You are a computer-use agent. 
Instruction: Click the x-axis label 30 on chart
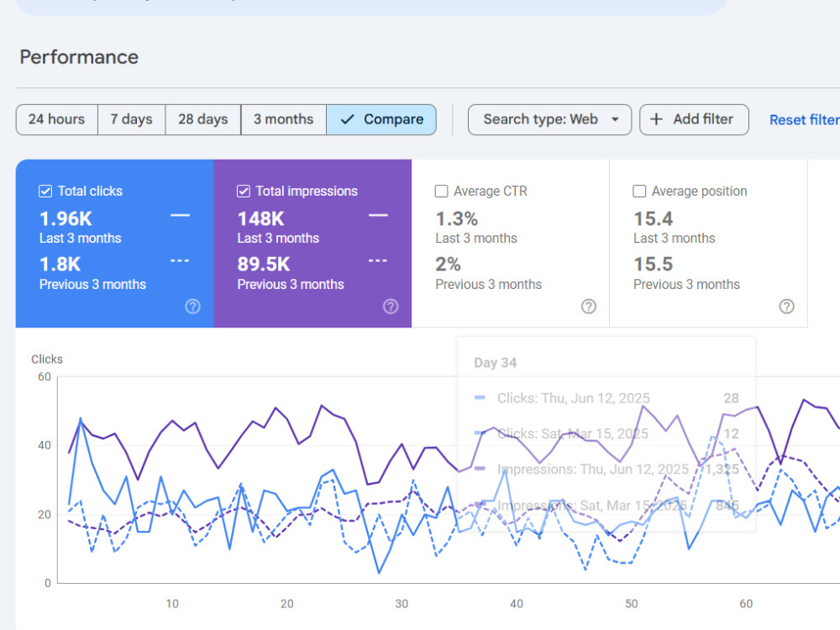coord(402,604)
